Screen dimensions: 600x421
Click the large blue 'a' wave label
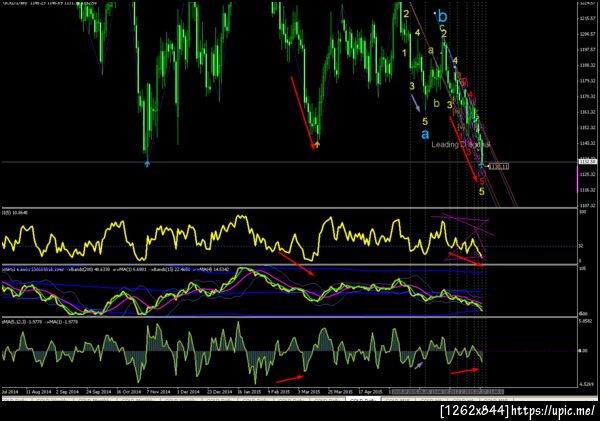(x=425, y=134)
